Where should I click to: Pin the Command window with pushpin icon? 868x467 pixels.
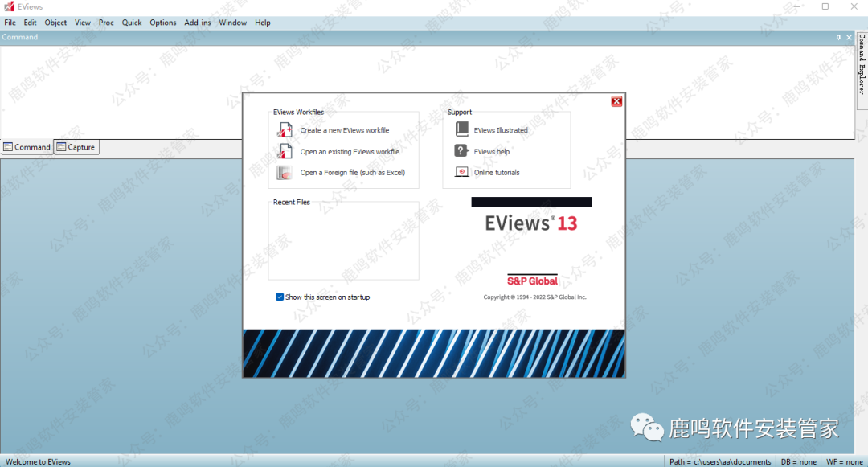(838, 38)
